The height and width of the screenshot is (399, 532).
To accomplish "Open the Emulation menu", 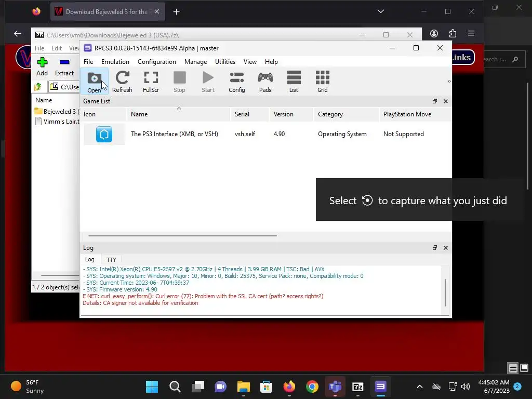I will [115, 62].
